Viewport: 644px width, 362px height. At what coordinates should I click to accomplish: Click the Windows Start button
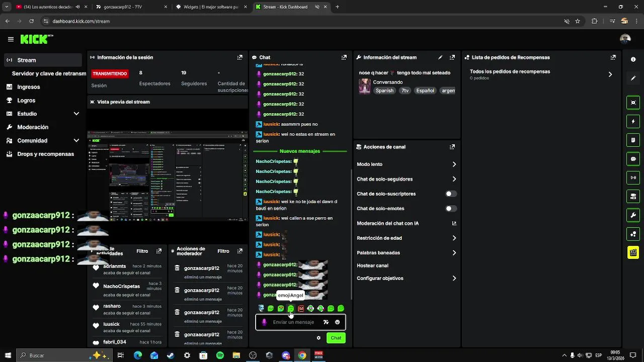tap(7, 355)
